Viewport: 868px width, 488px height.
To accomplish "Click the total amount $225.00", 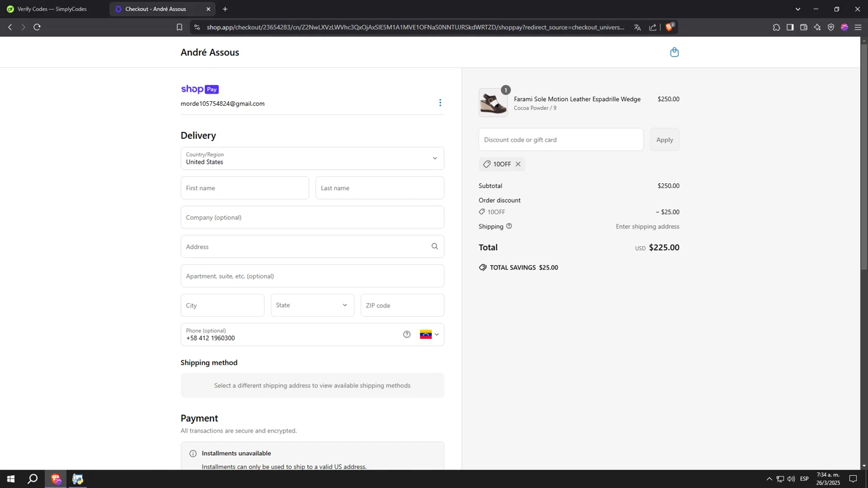I will [664, 247].
